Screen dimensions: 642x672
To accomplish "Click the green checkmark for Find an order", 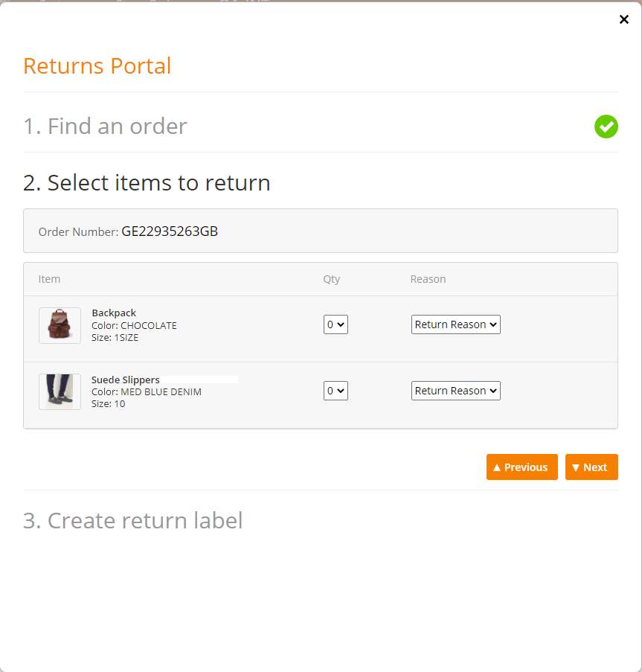I will click(606, 127).
